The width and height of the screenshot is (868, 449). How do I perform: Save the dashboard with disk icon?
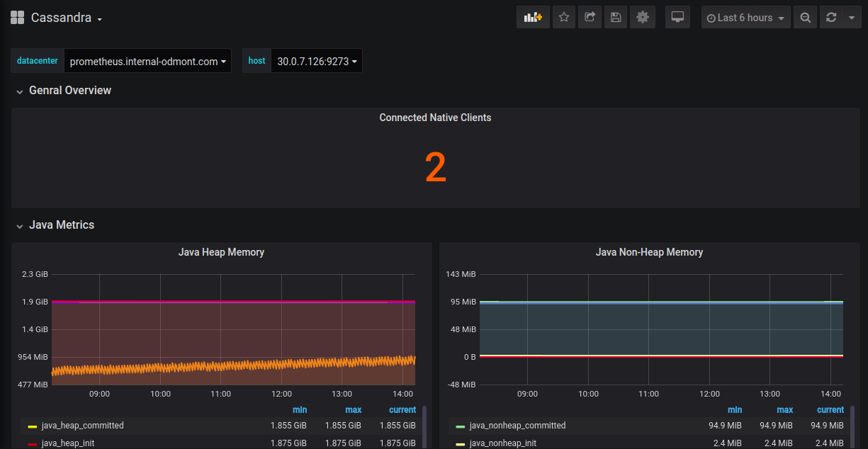(x=616, y=18)
